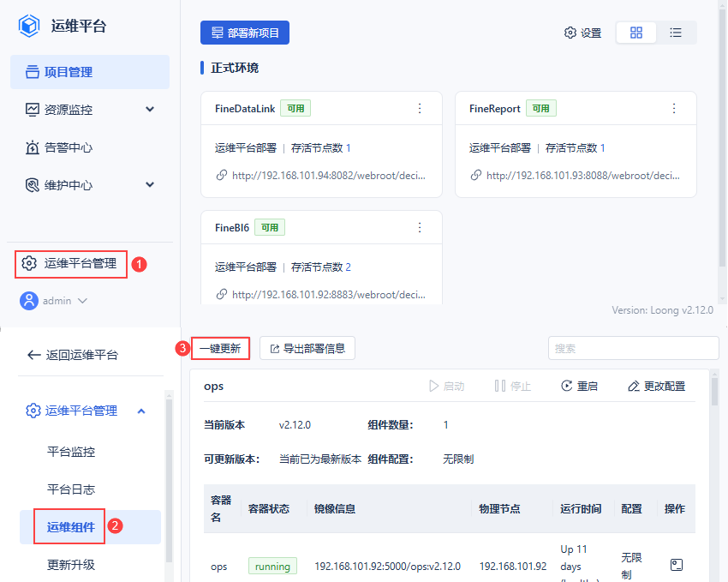
Task: Open the FineReport card more-options menu
Action: (x=674, y=109)
